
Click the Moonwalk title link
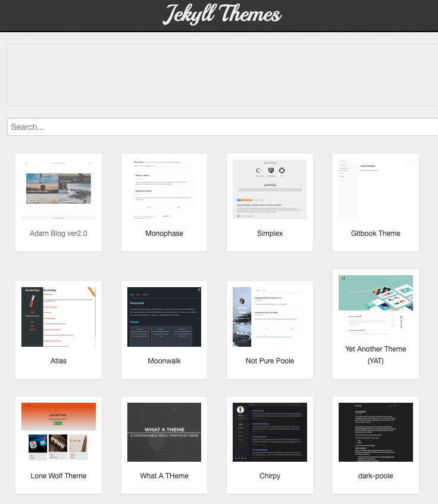click(x=164, y=361)
